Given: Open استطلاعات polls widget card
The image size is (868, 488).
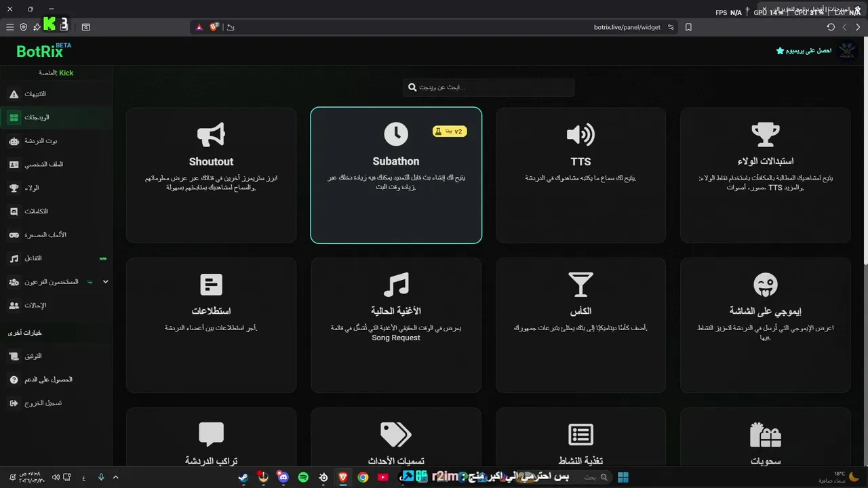Looking at the screenshot, I should click(x=211, y=325).
